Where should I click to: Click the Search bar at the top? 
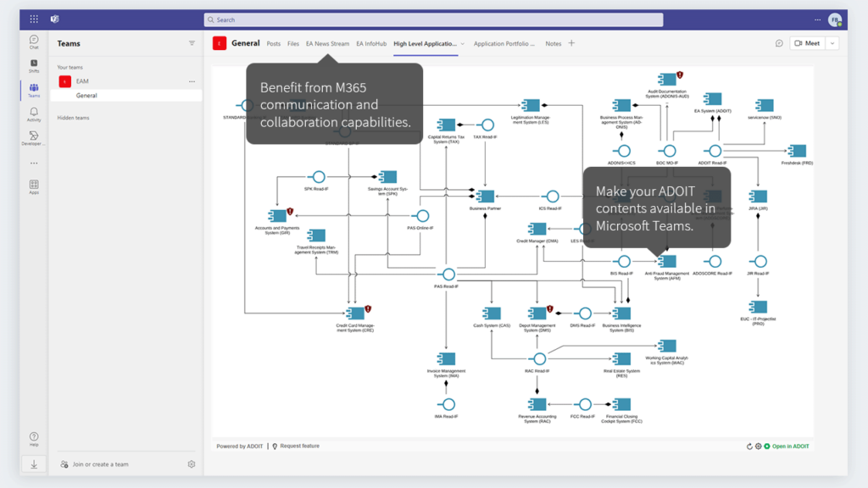pyautogui.click(x=432, y=19)
